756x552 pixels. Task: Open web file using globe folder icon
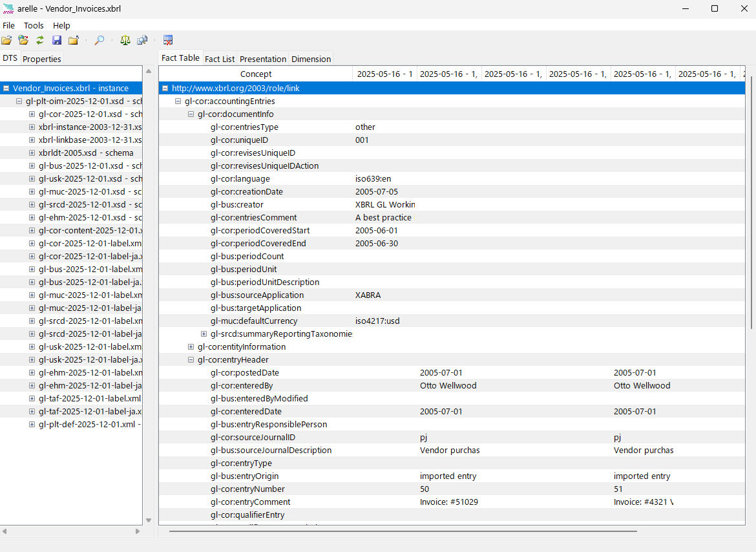coord(23,41)
